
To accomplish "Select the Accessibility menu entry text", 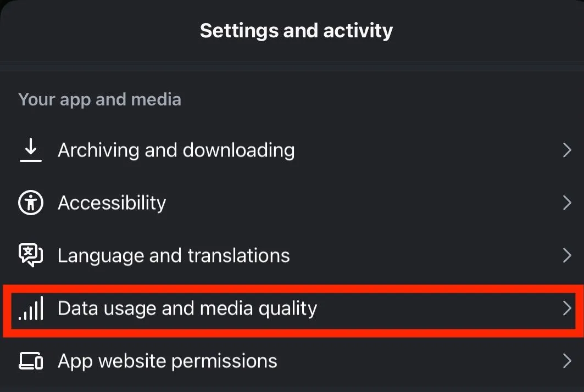I will 112,203.
